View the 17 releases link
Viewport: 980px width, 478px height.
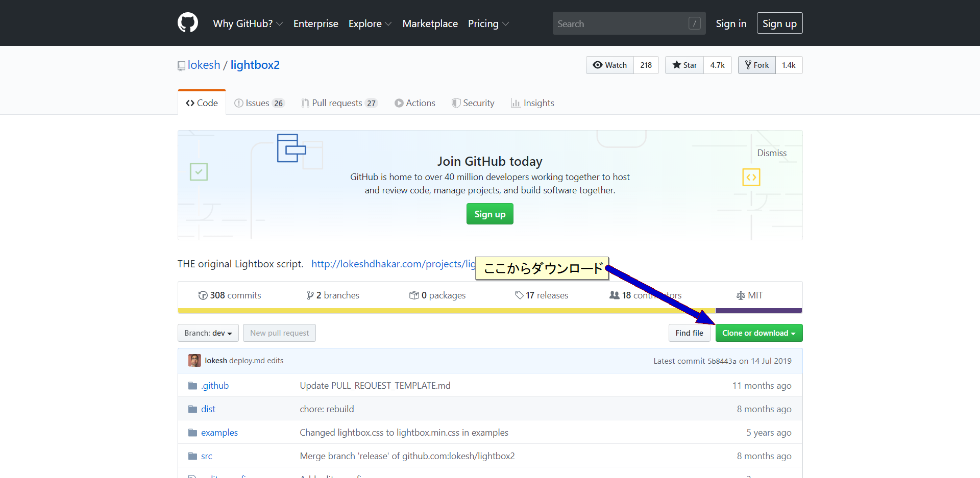[x=542, y=295]
